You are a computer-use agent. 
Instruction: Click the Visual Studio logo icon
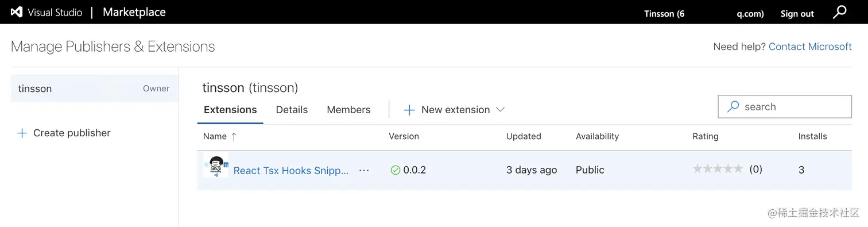pyautogui.click(x=17, y=12)
